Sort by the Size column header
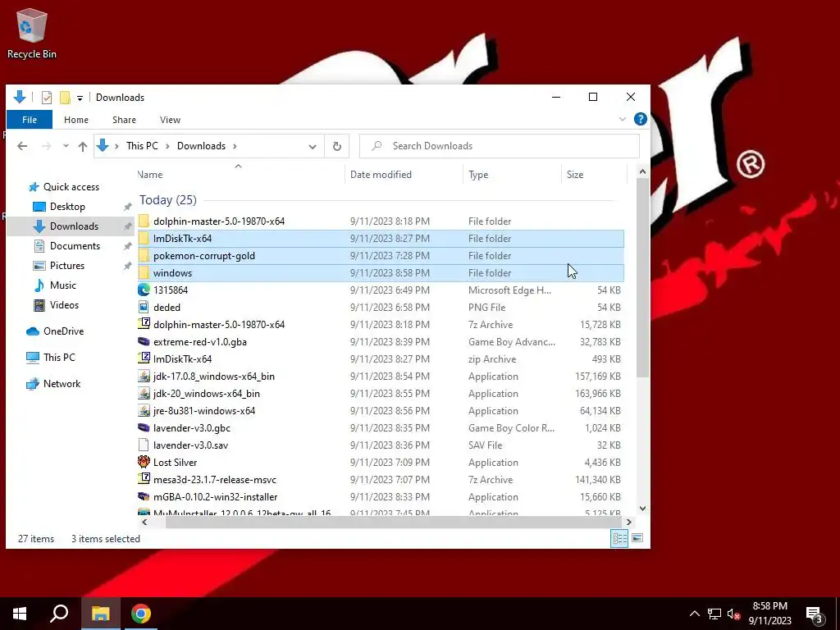This screenshot has height=630, width=840. (594, 175)
